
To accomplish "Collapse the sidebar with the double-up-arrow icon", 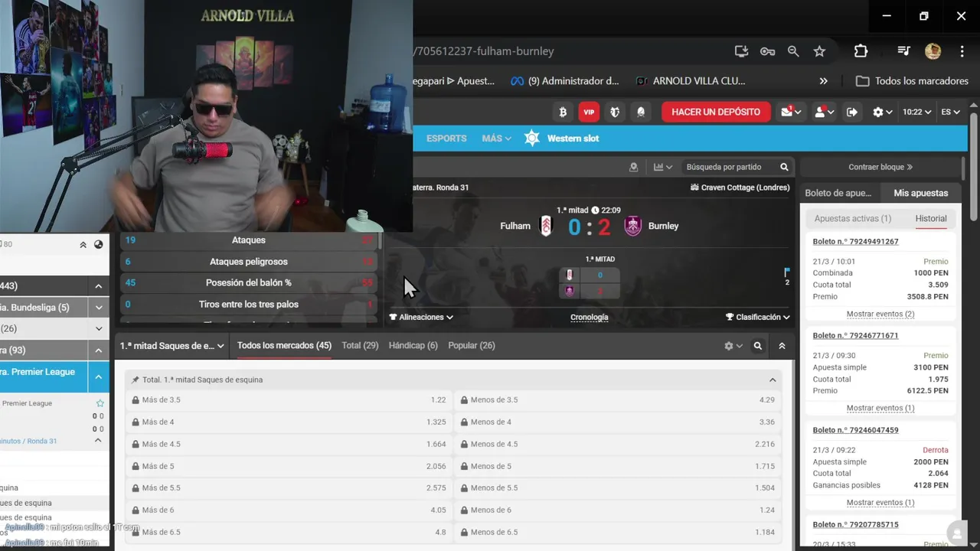I will click(x=83, y=245).
